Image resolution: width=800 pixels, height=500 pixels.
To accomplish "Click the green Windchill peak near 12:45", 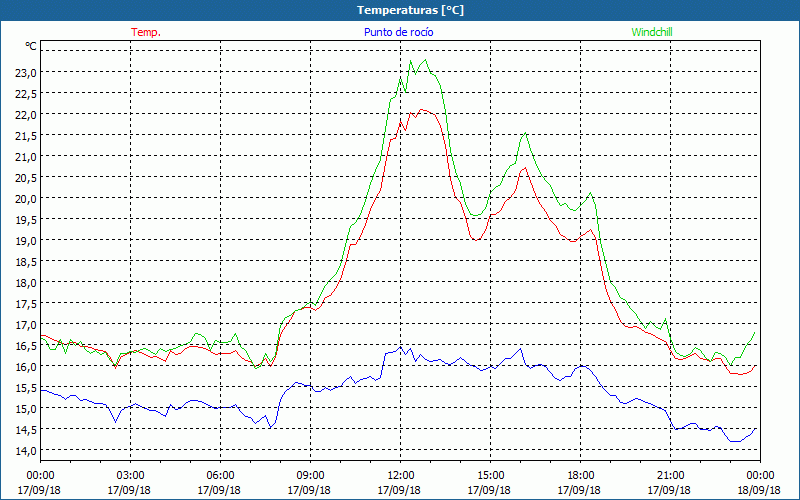I will click(x=426, y=60).
